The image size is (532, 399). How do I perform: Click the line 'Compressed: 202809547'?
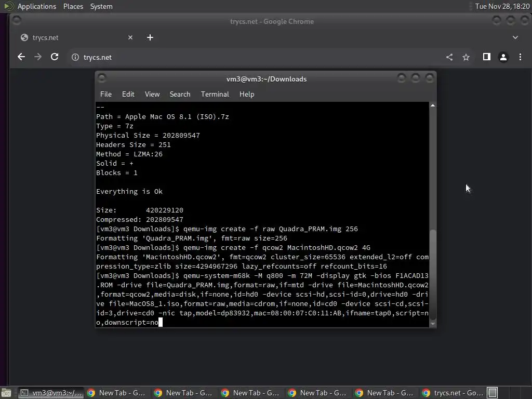coord(139,220)
